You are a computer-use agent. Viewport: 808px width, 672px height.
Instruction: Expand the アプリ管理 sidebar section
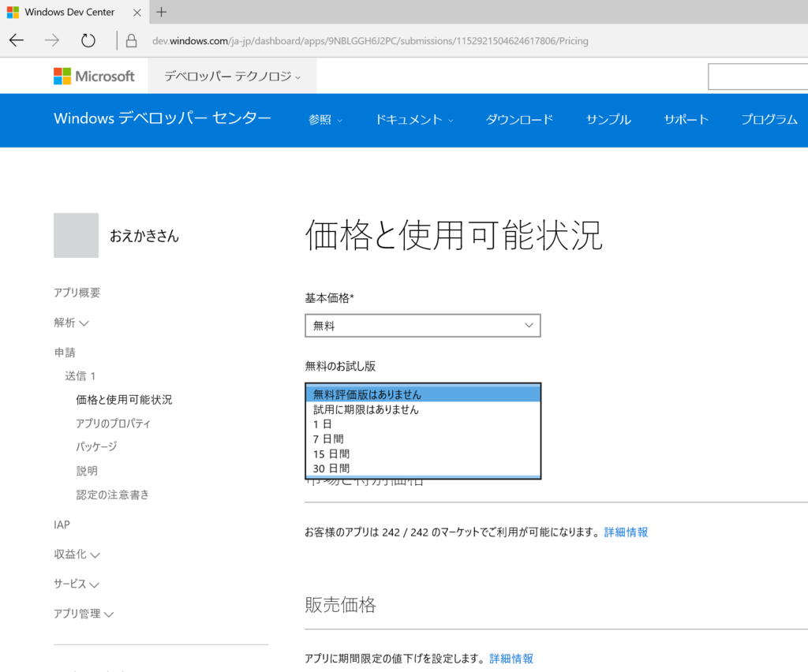coord(84,614)
